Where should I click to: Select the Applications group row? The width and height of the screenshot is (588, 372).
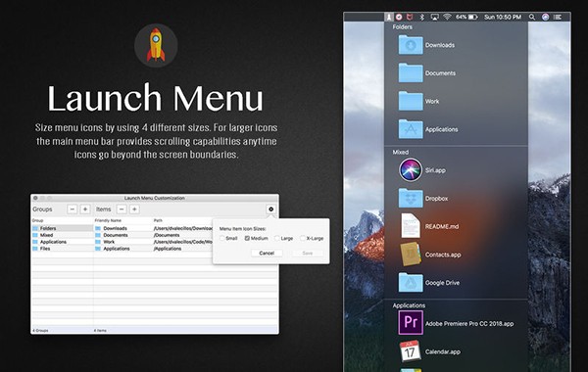pos(63,242)
